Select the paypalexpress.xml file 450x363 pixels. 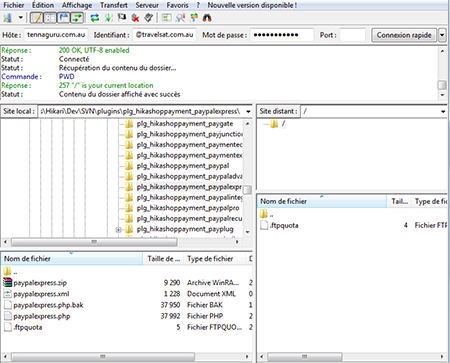[41, 294]
